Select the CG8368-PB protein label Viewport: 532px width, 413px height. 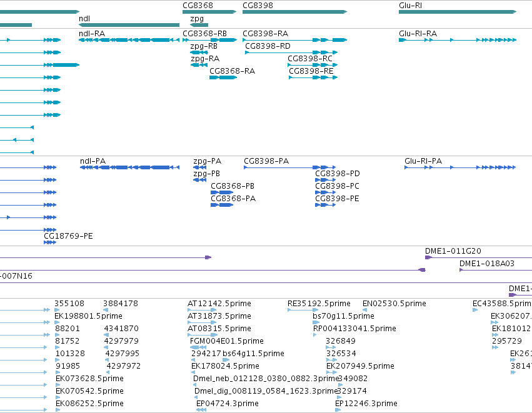[x=233, y=186]
